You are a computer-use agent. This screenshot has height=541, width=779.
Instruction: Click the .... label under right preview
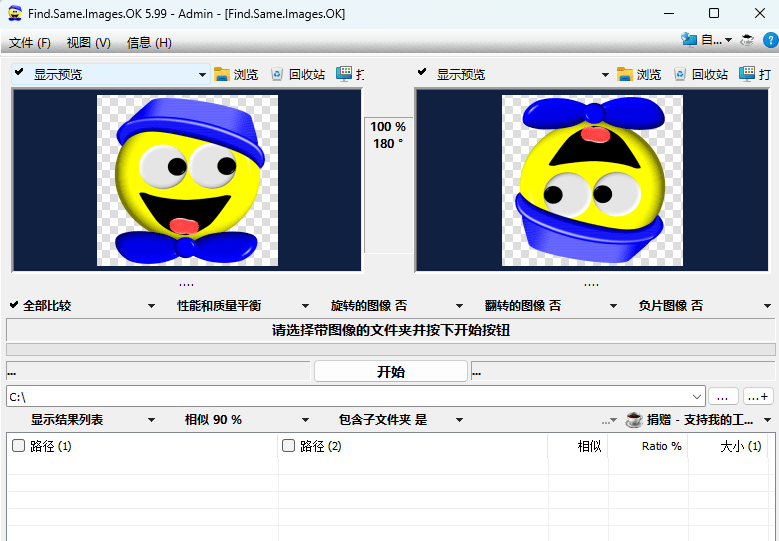pos(591,284)
